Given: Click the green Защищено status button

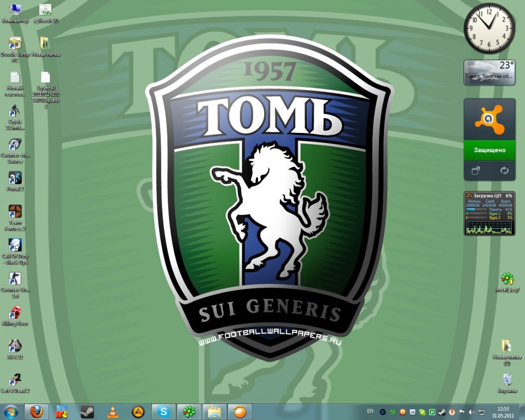Looking at the screenshot, I should (x=489, y=150).
